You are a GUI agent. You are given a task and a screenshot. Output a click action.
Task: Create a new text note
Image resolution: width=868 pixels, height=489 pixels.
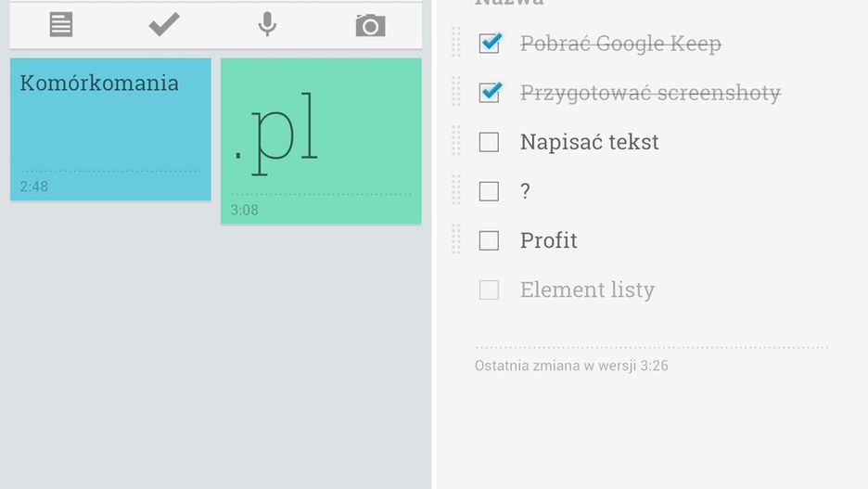point(61,25)
